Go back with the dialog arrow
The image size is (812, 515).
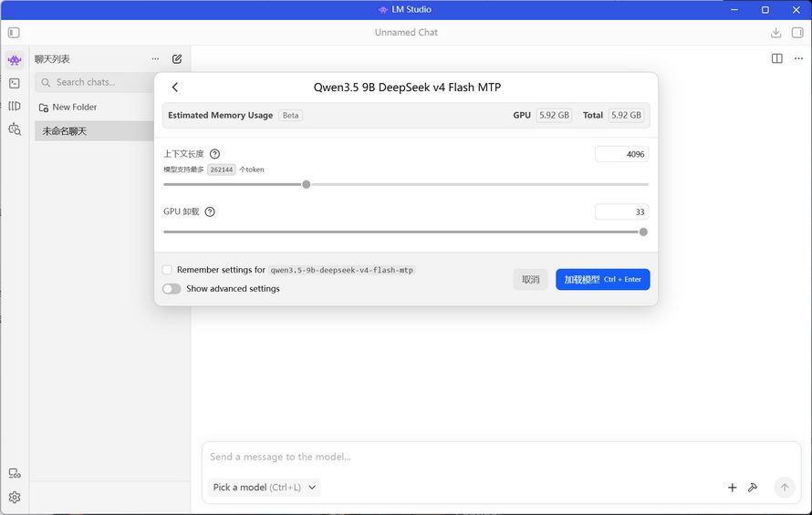point(175,87)
